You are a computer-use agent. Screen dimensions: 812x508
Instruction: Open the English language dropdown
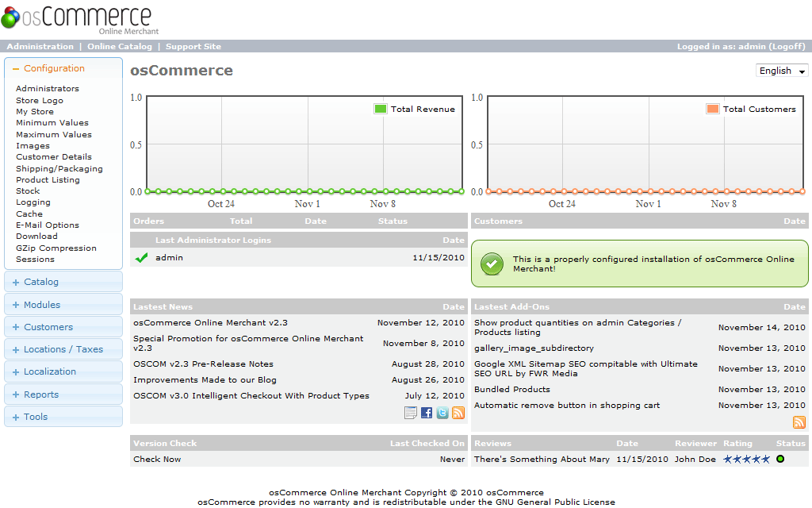coord(782,71)
